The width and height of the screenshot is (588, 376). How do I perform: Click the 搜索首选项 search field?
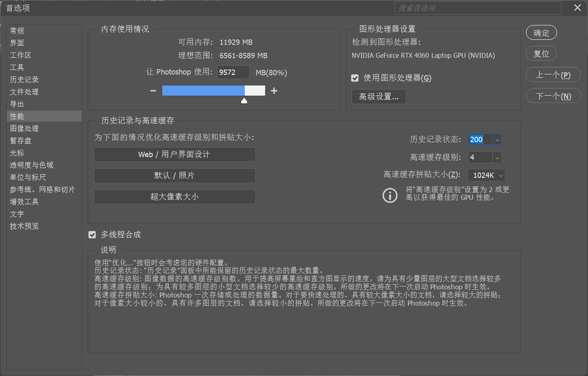coord(478,8)
